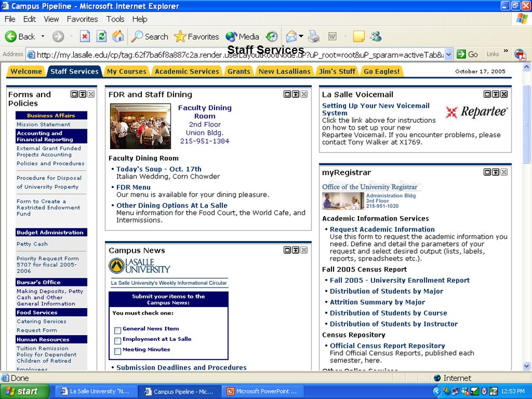Click the Edit with Word icon
Image resolution: width=532 pixels, height=399 pixels.
point(332,37)
